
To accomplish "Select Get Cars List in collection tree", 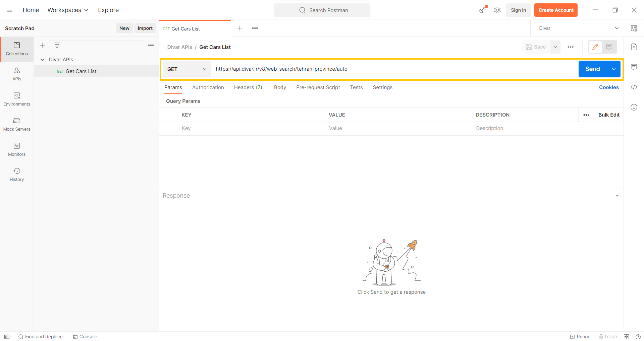I will pyautogui.click(x=97, y=71).
